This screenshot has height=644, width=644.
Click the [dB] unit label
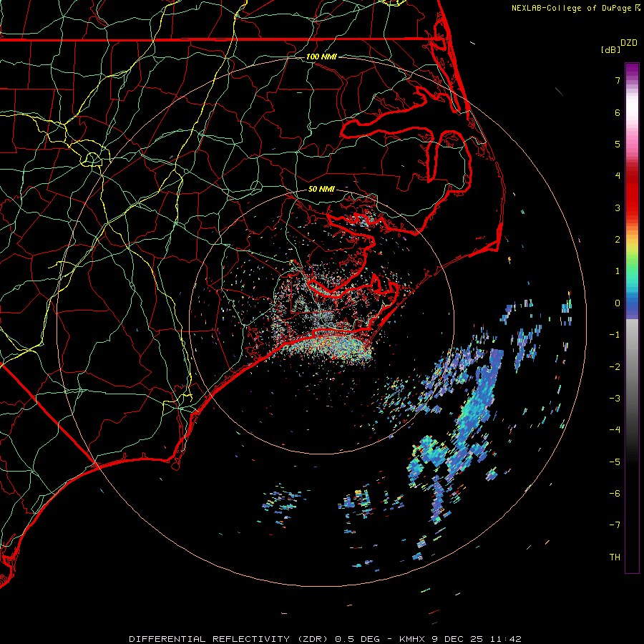(611, 49)
